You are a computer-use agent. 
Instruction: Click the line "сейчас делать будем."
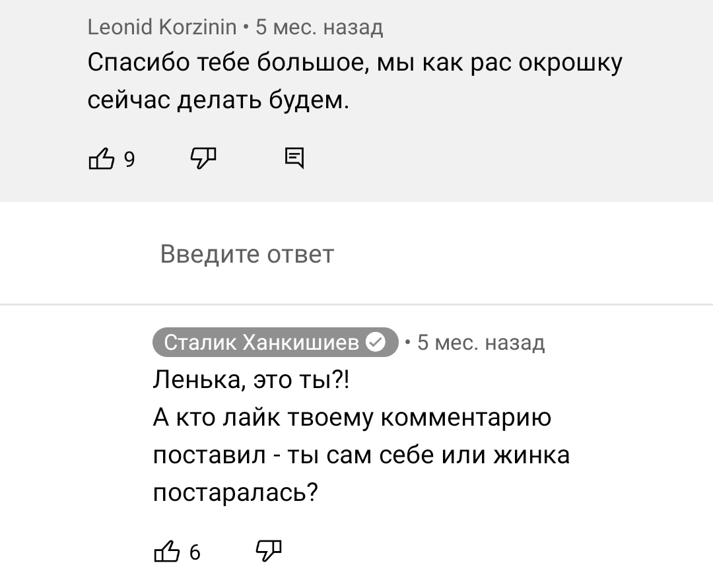tap(219, 100)
